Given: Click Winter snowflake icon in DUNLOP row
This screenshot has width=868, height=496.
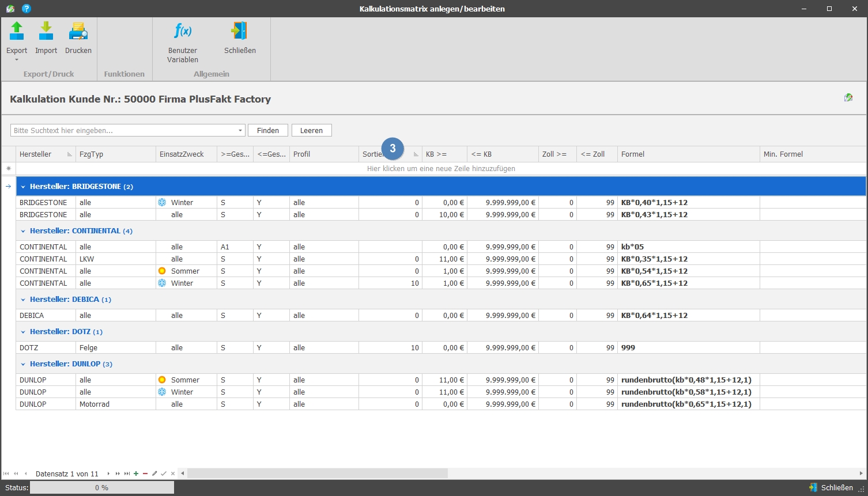Looking at the screenshot, I should point(162,392).
